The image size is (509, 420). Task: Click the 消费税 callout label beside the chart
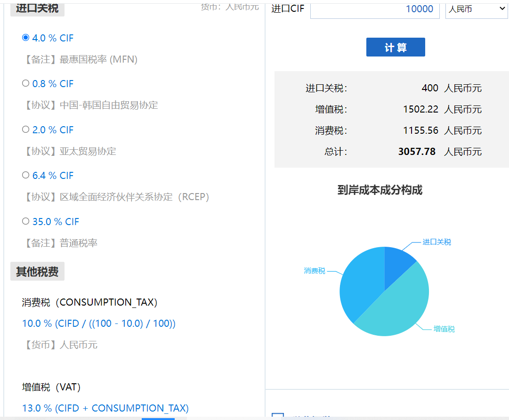313,271
